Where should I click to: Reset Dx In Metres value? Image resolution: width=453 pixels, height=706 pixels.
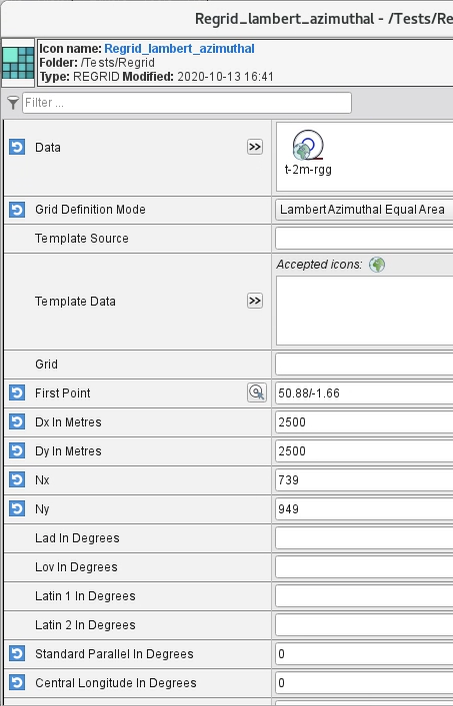click(17, 422)
